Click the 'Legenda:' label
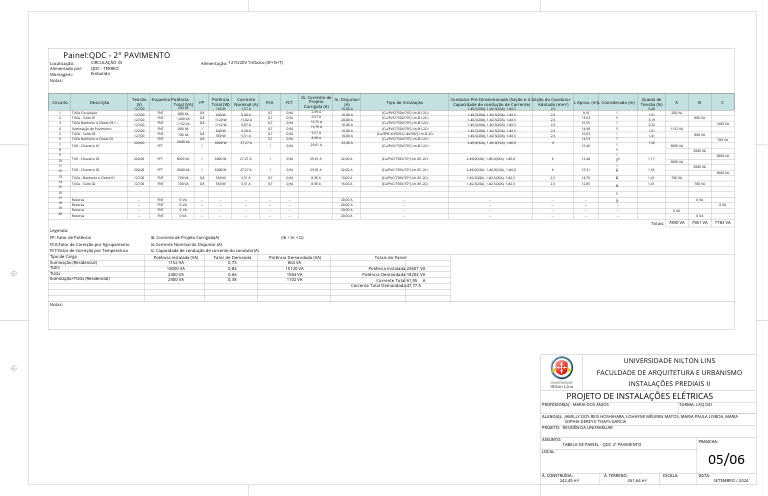 59,231
